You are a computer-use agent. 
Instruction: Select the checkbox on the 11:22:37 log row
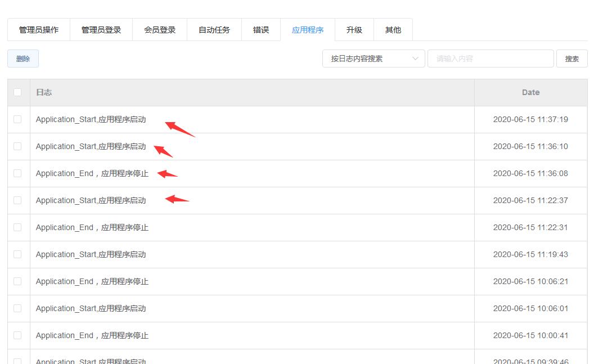17,200
